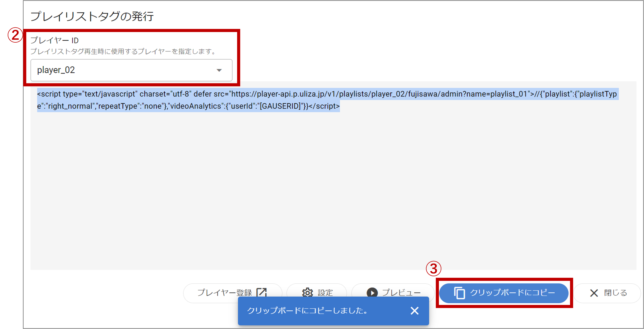Image resolution: width=644 pixels, height=329 pixels.
Task: Open the player_02 combo box
Action: click(125, 70)
